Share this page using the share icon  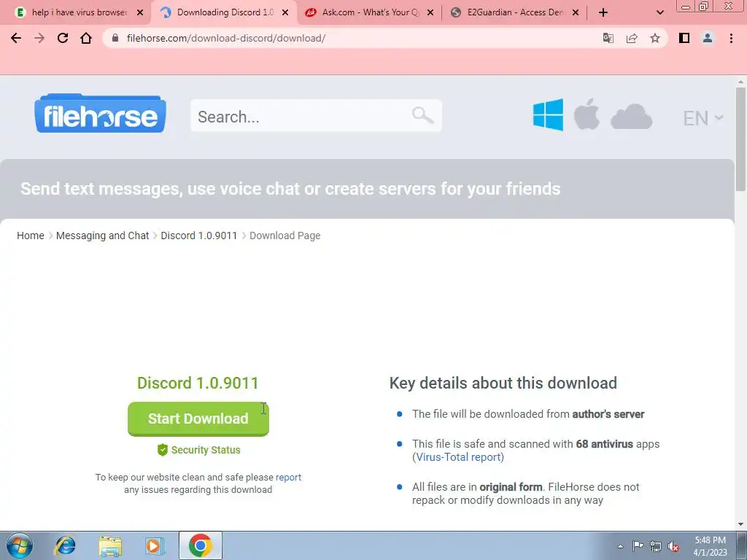click(x=632, y=38)
